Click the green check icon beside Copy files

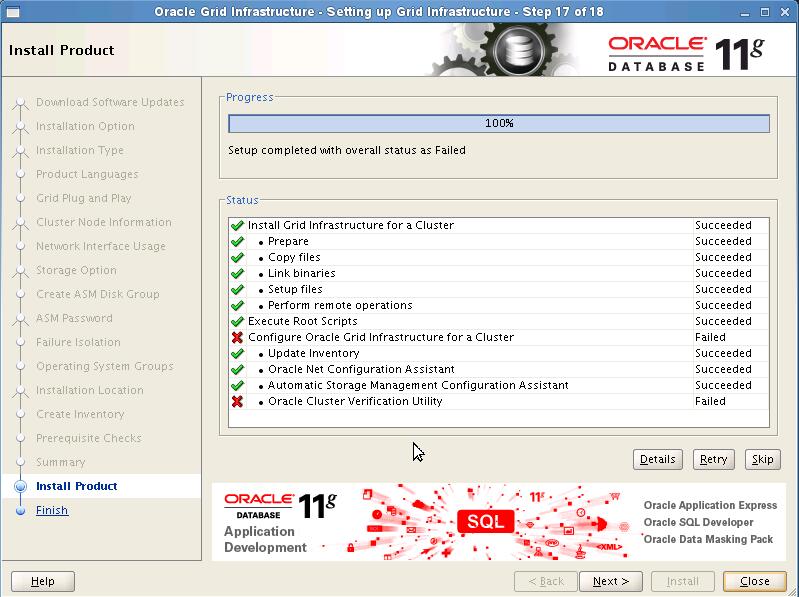point(237,257)
